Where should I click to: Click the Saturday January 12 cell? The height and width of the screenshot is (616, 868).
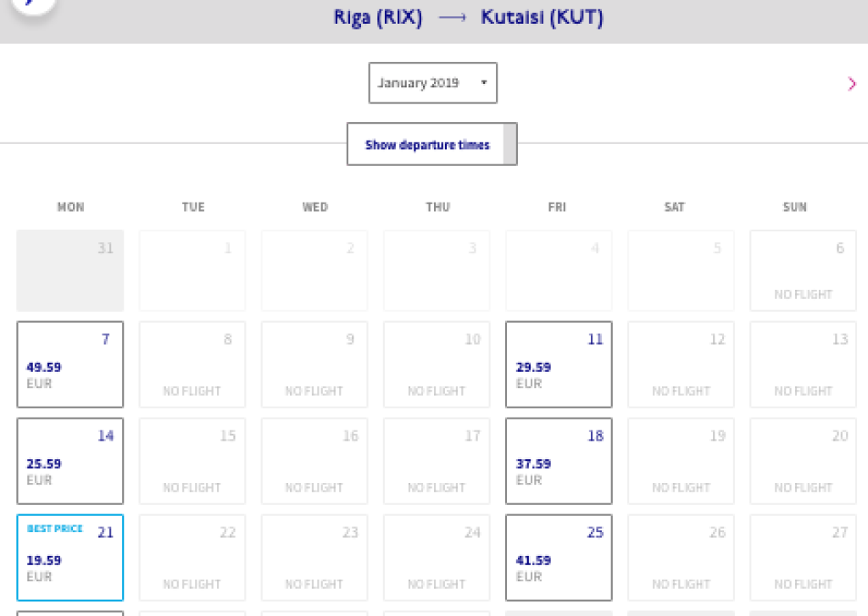tap(681, 364)
